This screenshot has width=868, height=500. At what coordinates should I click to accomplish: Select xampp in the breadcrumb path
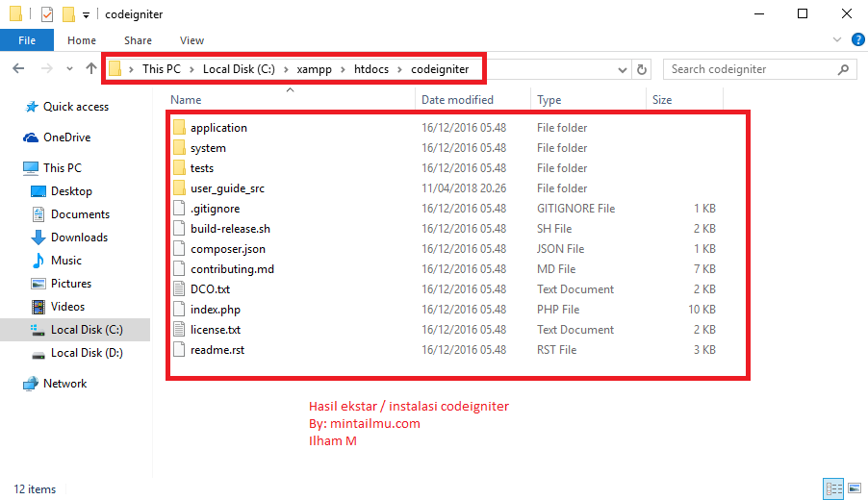(314, 69)
